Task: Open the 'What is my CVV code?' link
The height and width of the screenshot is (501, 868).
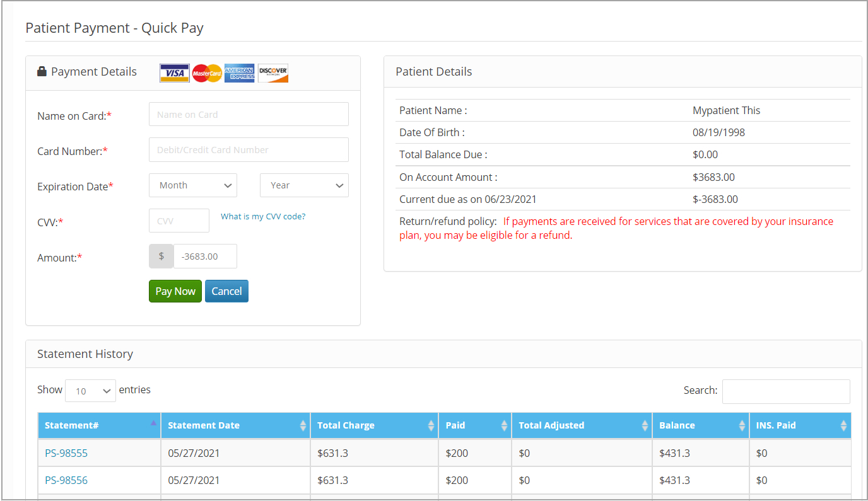Action: (263, 216)
